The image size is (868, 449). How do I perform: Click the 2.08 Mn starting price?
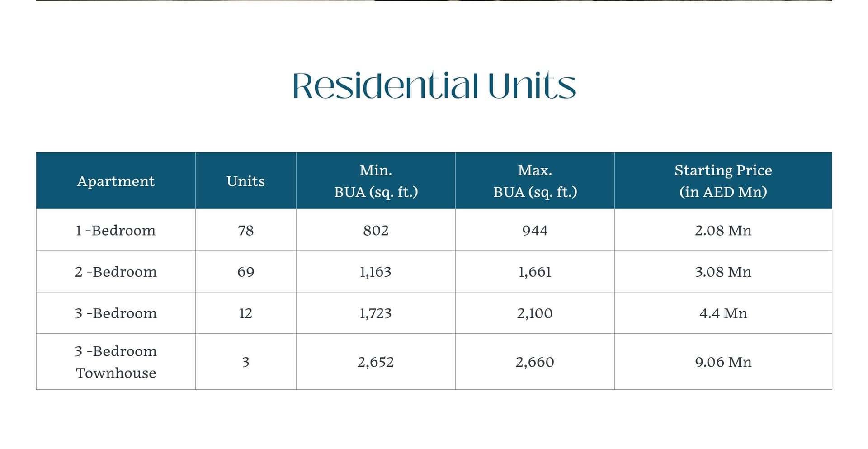click(723, 230)
